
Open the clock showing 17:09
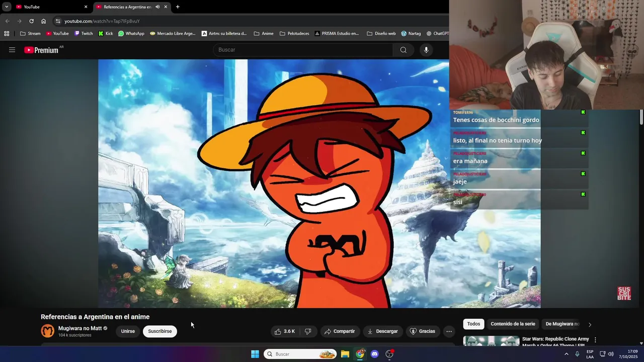click(628, 354)
